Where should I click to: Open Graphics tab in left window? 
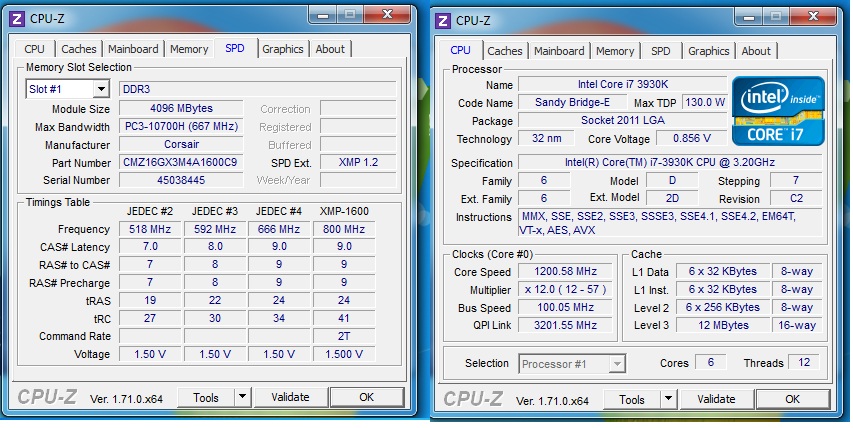(283, 49)
